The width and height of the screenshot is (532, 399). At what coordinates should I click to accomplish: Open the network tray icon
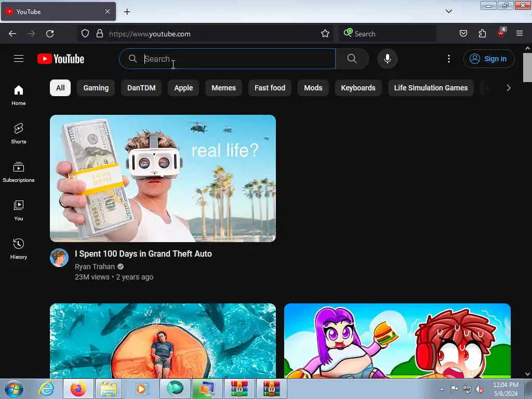point(467,390)
